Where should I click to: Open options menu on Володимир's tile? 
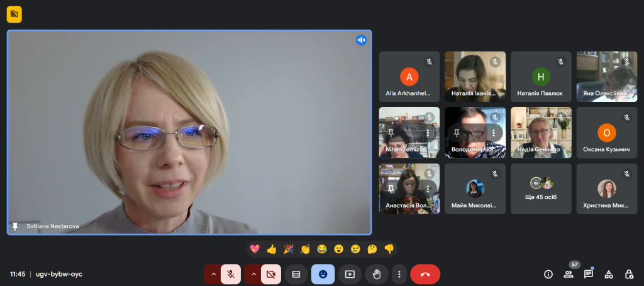tap(492, 132)
